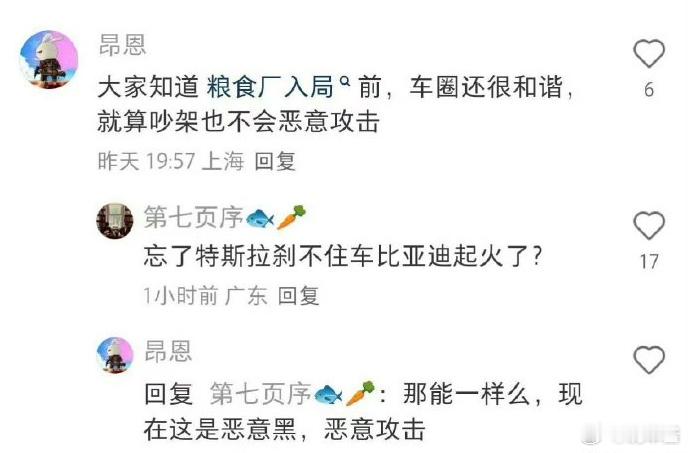Select comment text 就算吵架也不会恶意攻击
The width and height of the screenshot is (688, 453).
pos(238,121)
